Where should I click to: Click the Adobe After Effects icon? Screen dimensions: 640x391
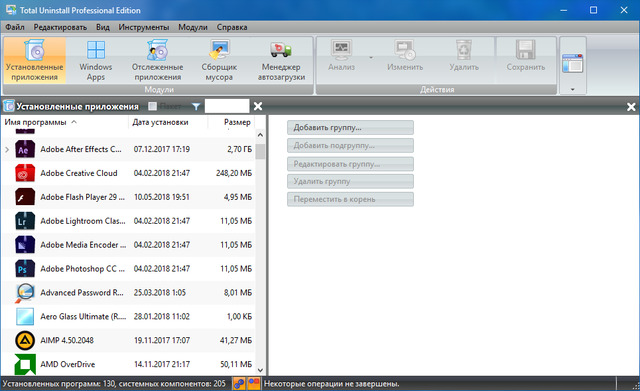pyautogui.click(x=25, y=149)
